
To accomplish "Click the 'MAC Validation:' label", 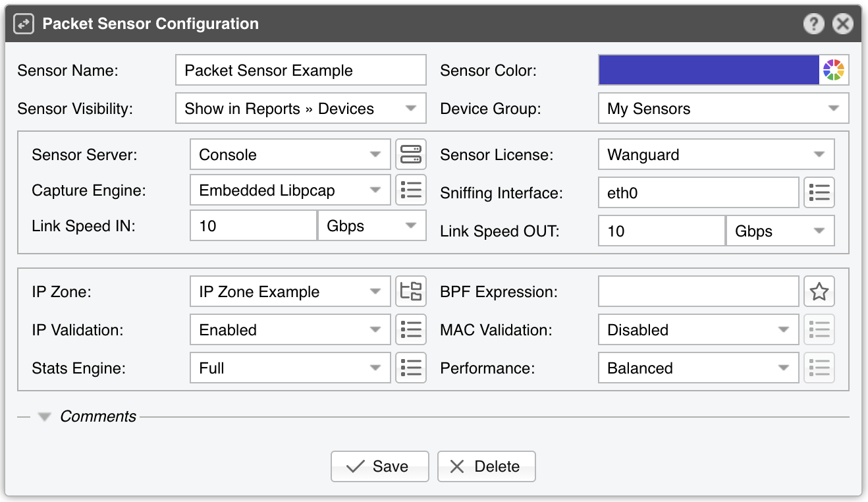I will (x=495, y=330).
